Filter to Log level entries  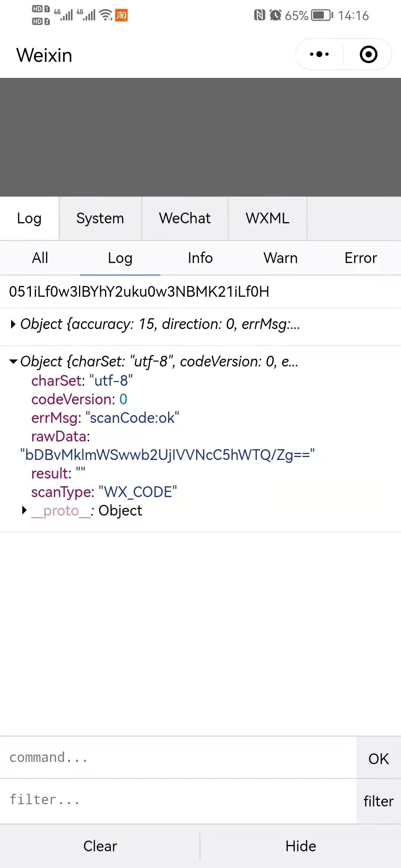(x=120, y=258)
